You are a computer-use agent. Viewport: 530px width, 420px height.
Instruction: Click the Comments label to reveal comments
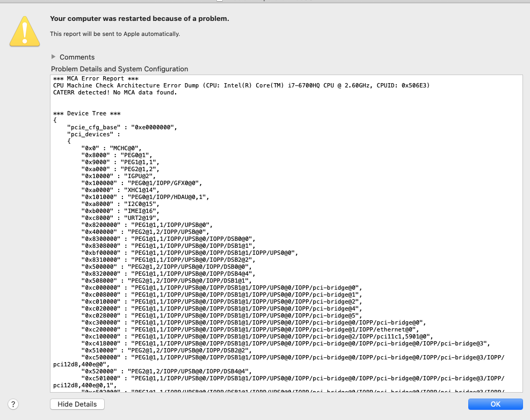coord(76,57)
